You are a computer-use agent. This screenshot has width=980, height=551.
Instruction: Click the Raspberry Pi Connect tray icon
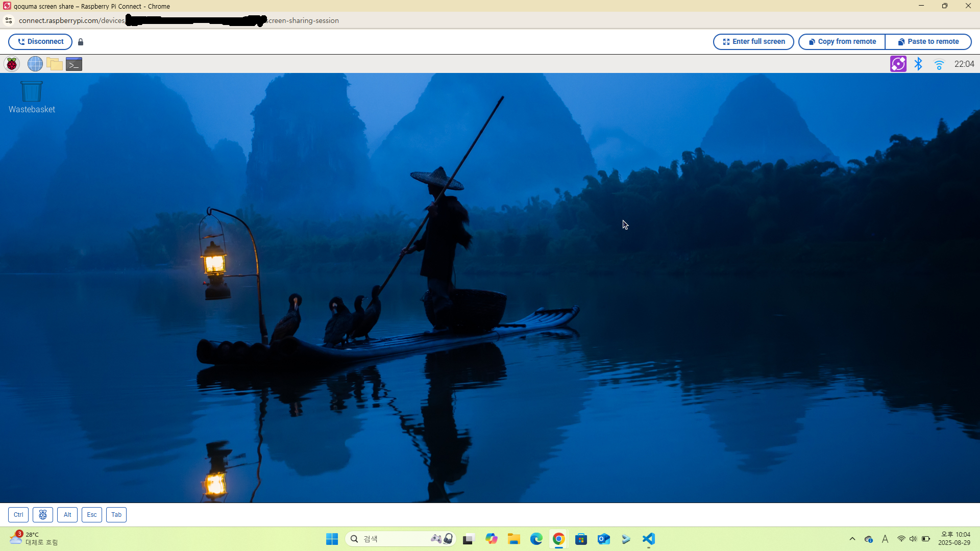coord(898,64)
